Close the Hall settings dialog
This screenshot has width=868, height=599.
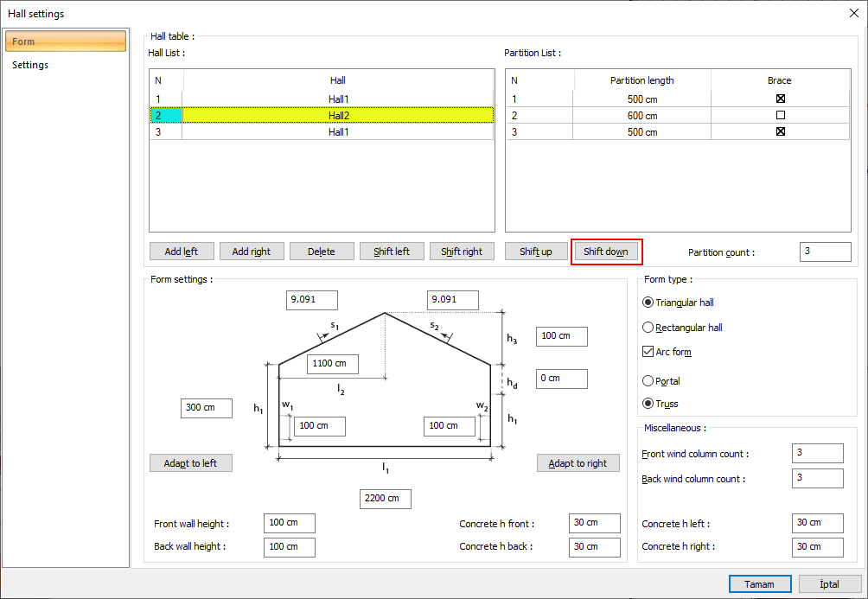pos(853,13)
